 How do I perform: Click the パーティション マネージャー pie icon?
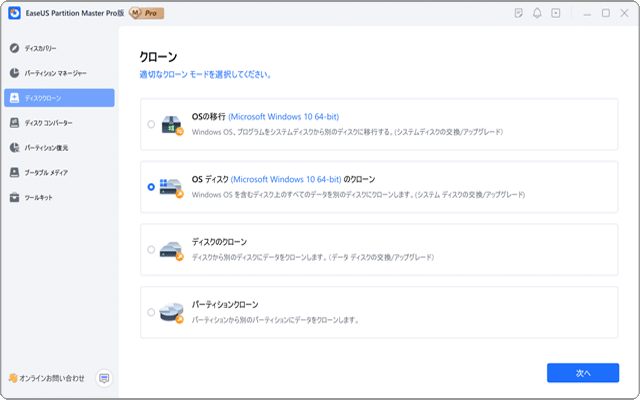pyautogui.click(x=15, y=73)
